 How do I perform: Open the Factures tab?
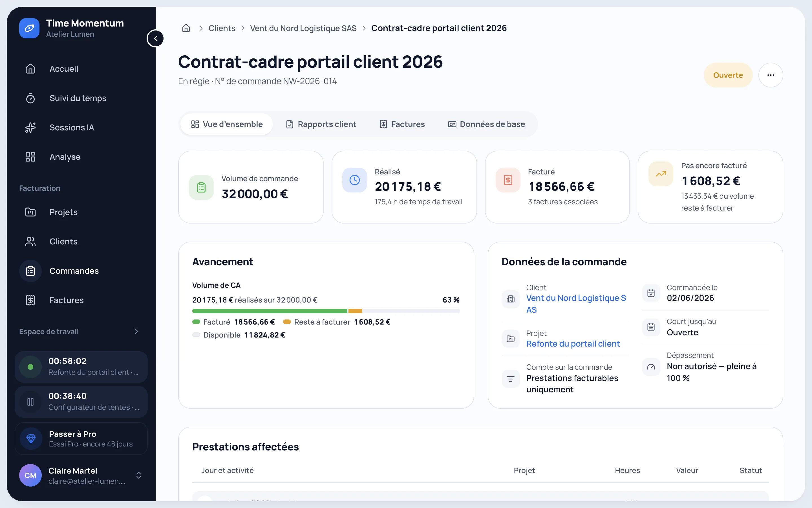(x=402, y=124)
